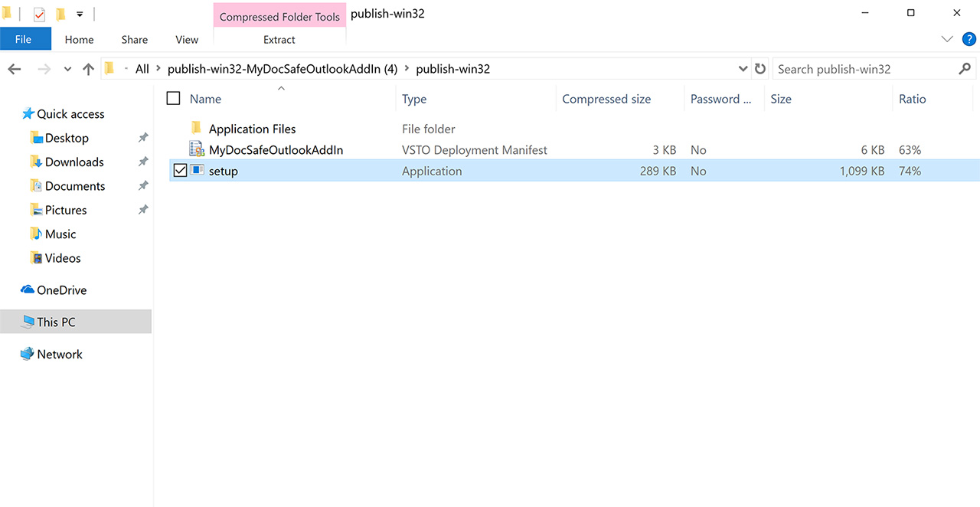Go back with the back arrow
Image resolution: width=980 pixels, height=507 pixels.
15,69
